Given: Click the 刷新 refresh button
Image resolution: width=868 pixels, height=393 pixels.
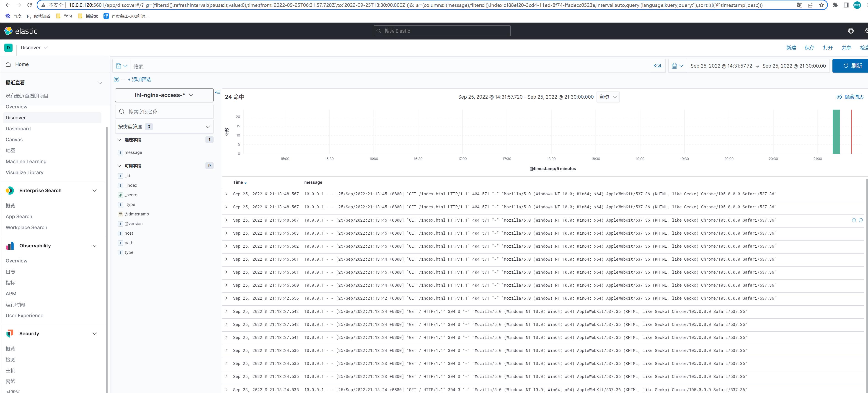Looking at the screenshot, I should tap(850, 66).
